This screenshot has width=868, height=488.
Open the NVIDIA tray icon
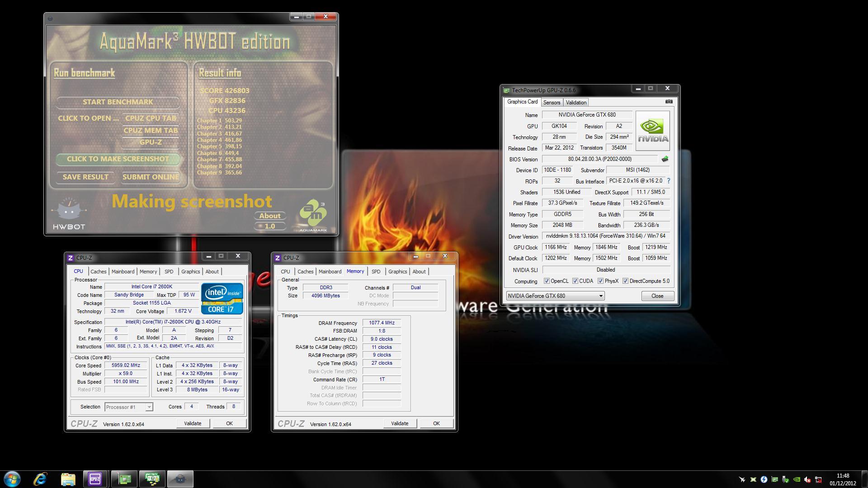coord(797,479)
